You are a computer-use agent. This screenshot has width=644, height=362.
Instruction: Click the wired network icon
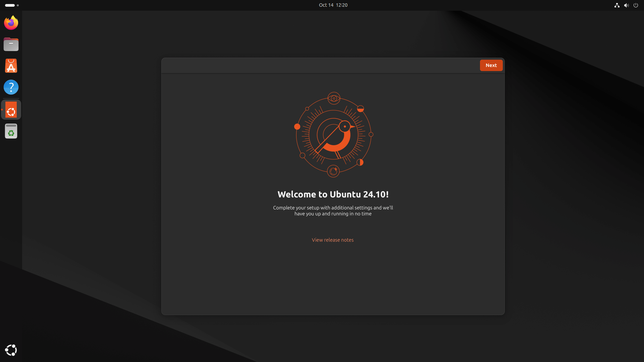coord(617,5)
